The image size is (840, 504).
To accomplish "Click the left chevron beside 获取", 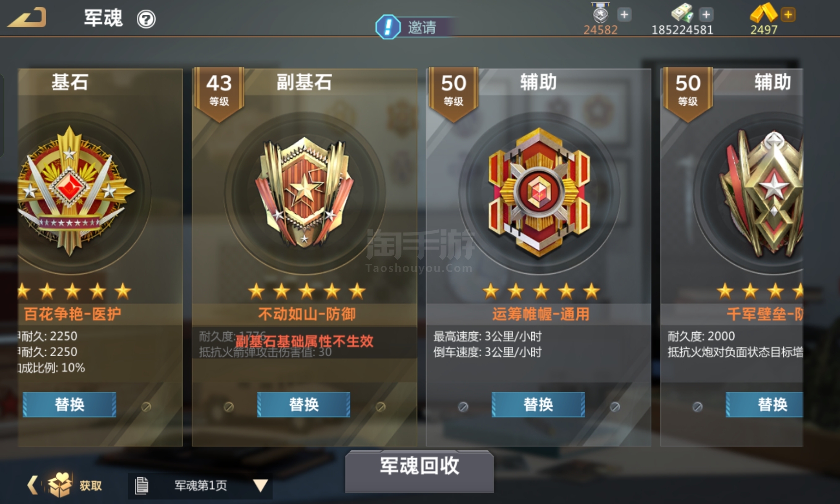I will coord(33,485).
